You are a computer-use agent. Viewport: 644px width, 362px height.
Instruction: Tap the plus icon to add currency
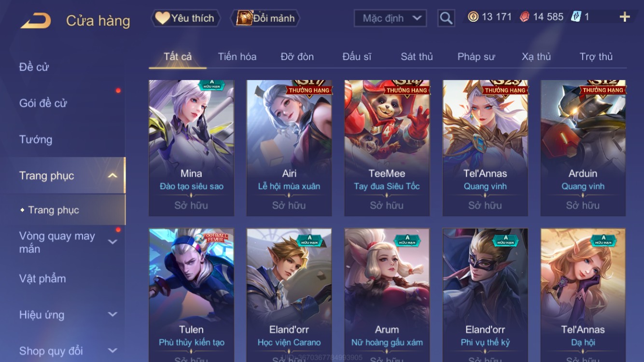(625, 17)
